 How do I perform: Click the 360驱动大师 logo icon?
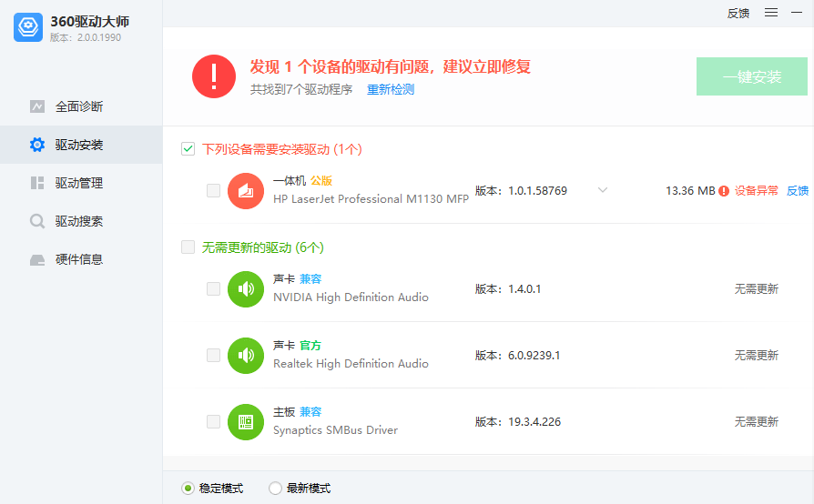28,27
